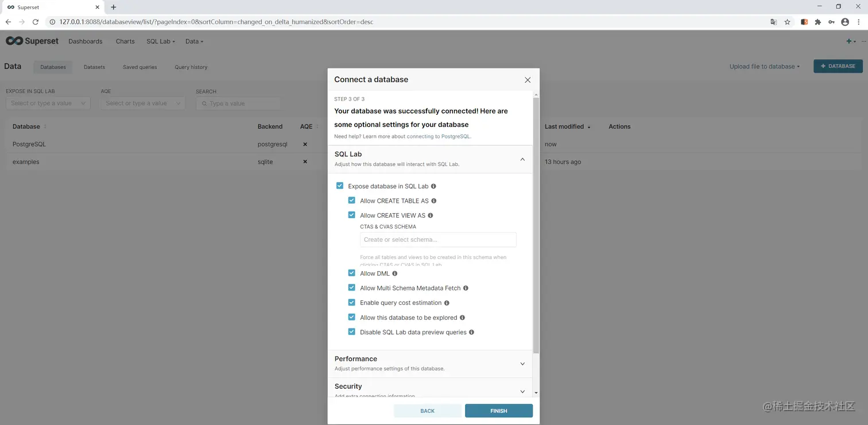Viewport: 868px width, 425px height.
Task: Click the BACK button
Action: tap(428, 411)
